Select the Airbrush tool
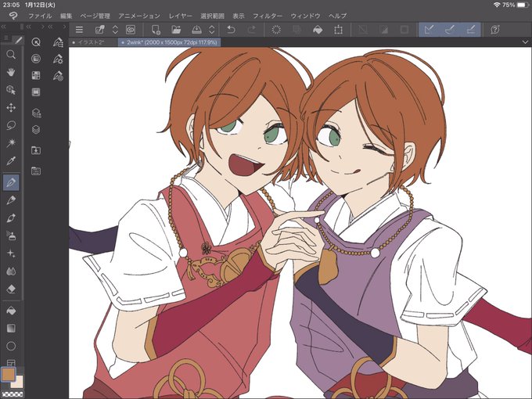532x399 pixels. (11, 235)
